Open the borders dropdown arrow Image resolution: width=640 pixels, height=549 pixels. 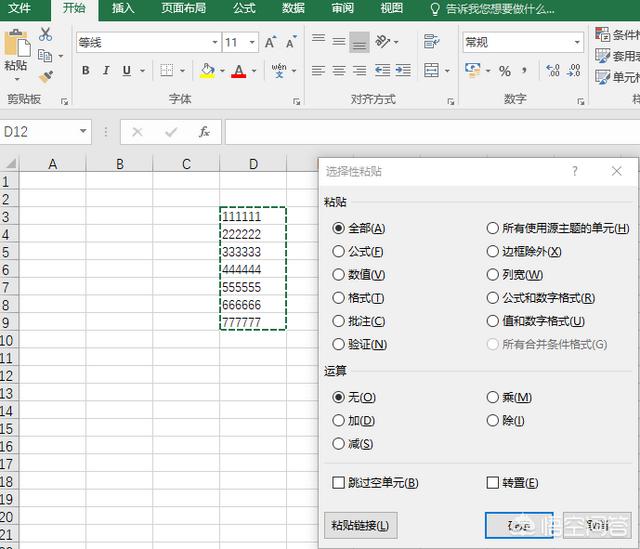(x=182, y=71)
